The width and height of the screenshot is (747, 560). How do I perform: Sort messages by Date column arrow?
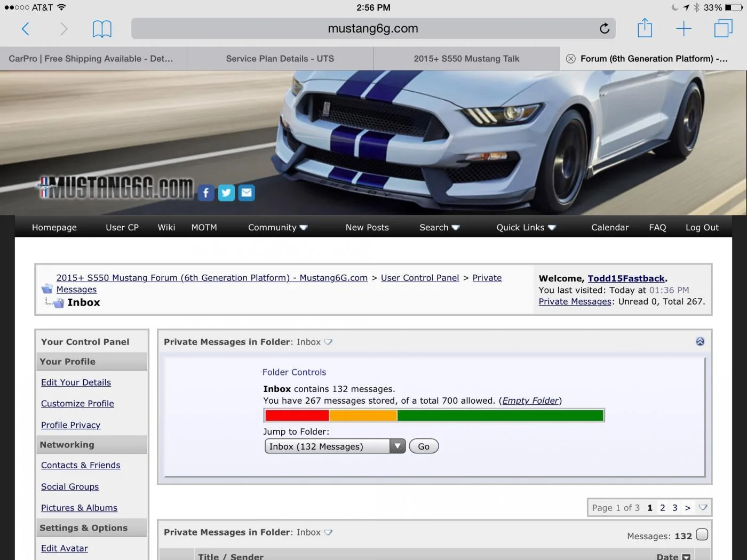(x=686, y=557)
